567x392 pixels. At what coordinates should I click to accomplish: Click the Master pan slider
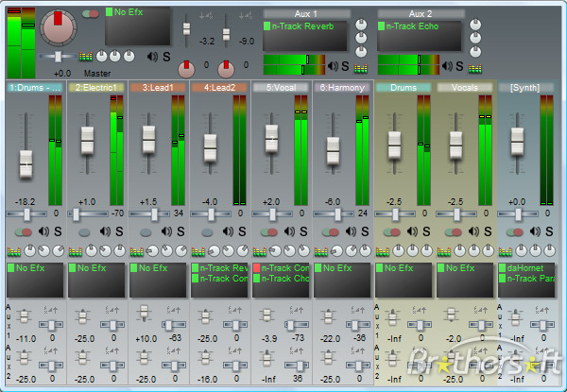coord(58,57)
